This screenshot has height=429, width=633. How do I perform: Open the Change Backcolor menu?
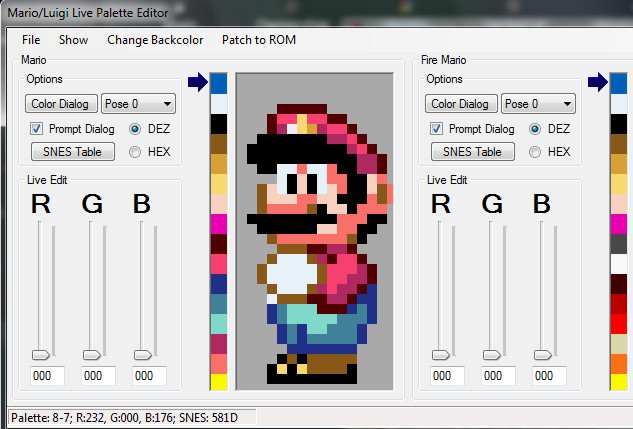pos(155,40)
